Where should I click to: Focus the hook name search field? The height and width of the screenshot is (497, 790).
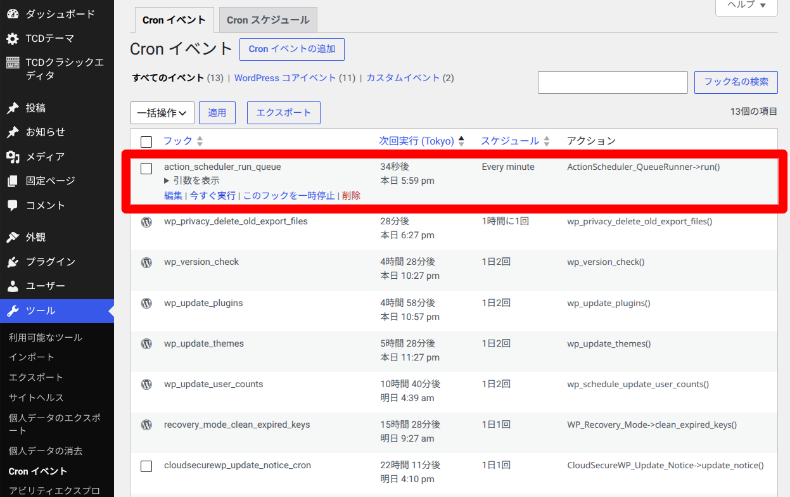tap(613, 82)
